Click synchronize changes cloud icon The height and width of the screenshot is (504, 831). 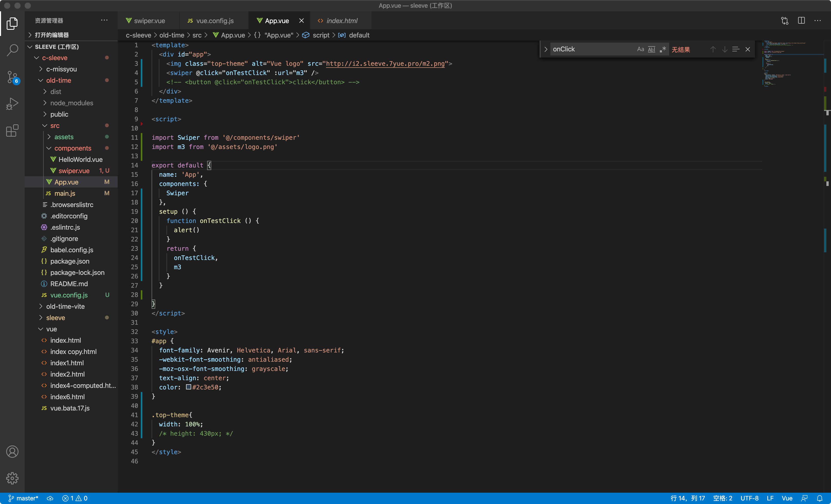pyautogui.click(x=50, y=498)
